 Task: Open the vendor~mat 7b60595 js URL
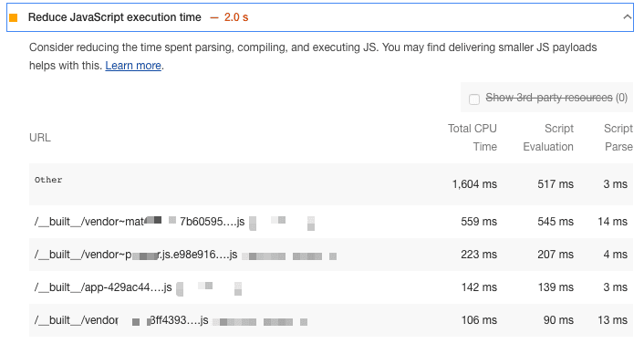140,222
